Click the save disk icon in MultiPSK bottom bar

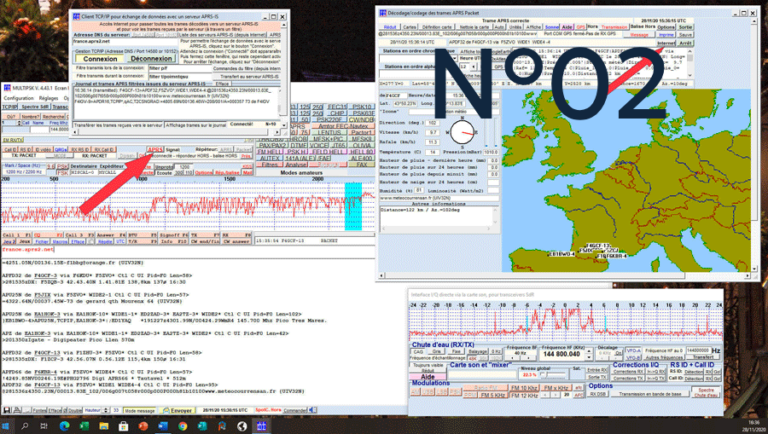[x=7, y=410]
